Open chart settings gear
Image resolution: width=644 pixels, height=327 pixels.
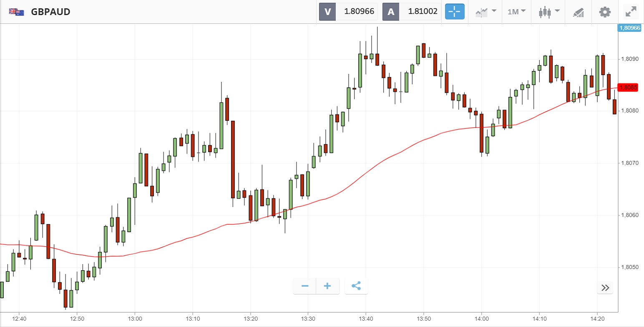[x=604, y=12]
